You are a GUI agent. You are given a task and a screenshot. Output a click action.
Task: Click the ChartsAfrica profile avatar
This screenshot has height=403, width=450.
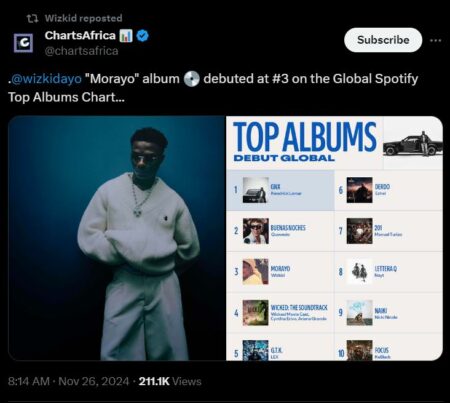(x=23, y=43)
